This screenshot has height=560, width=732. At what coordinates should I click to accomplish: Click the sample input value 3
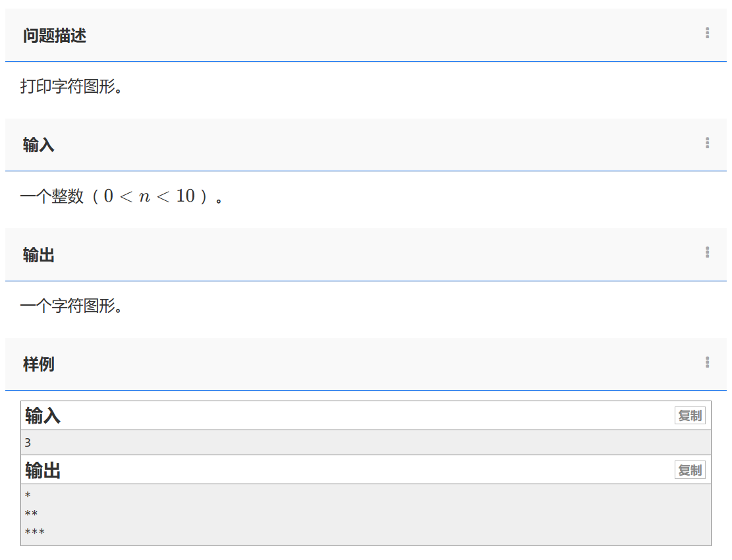coord(28,443)
